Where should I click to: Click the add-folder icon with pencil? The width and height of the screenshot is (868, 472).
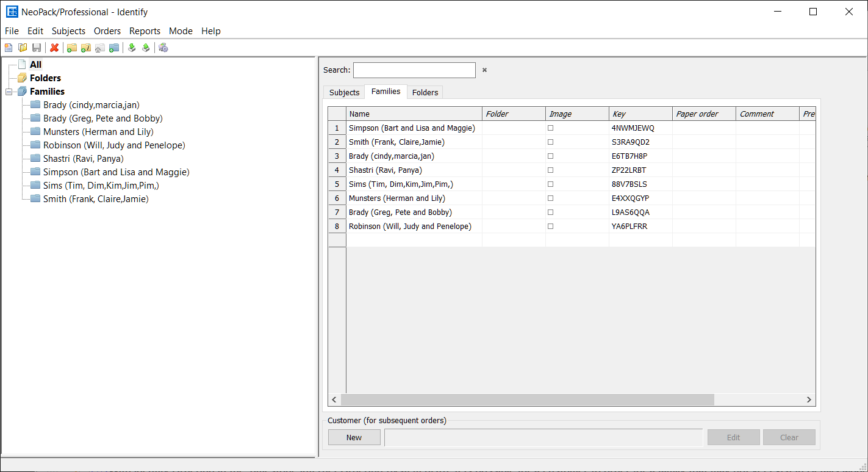[86, 48]
